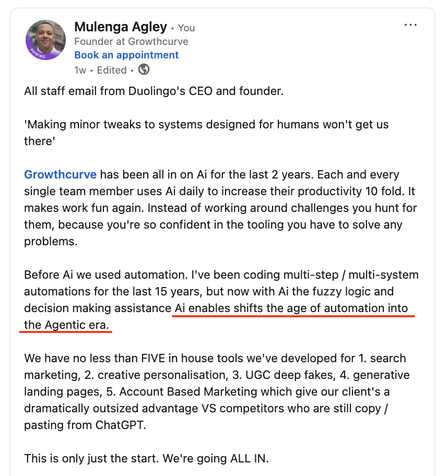
Task: Open the three-dot post options menu
Action: (x=411, y=25)
